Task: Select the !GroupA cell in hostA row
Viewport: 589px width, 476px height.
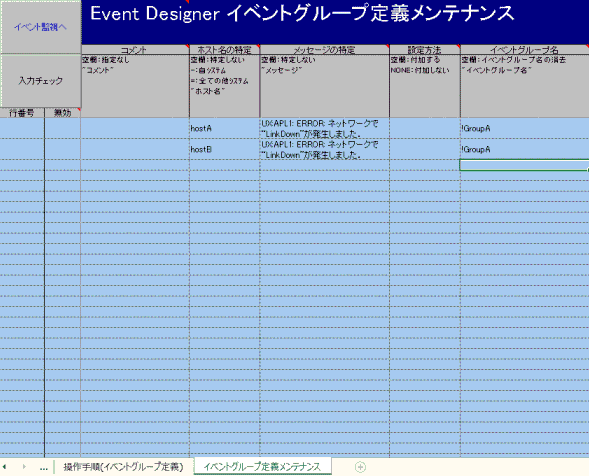Action: (x=524, y=128)
